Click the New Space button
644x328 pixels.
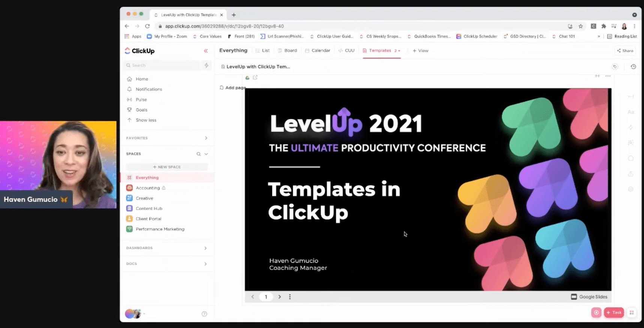click(167, 167)
